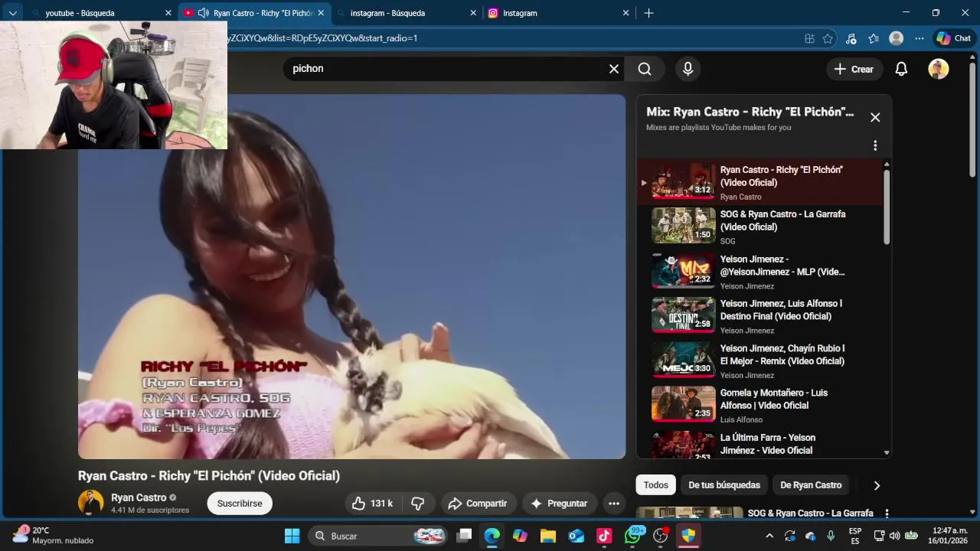Open Edge tab actions dropdown arrow
Viewport: 980px width, 551px height.
click(12, 13)
